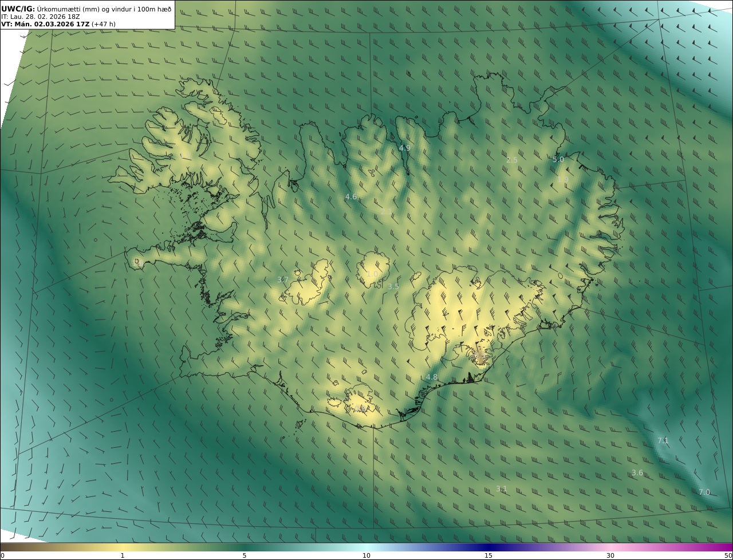Screen dimensions: 733x560
Task: Click the colour scale tick label 10
Action: pyautogui.click(x=366, y=555)
